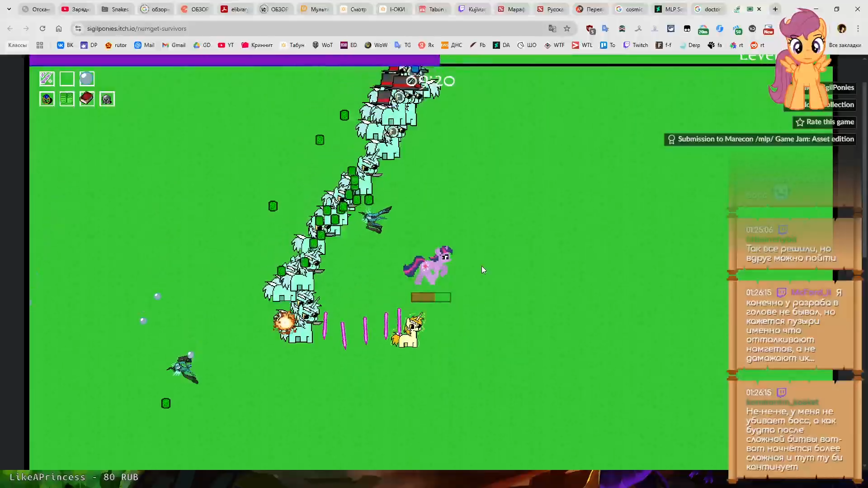Click the translate page icon
This screenshot has height=488, width=868.
coord(552,28)
